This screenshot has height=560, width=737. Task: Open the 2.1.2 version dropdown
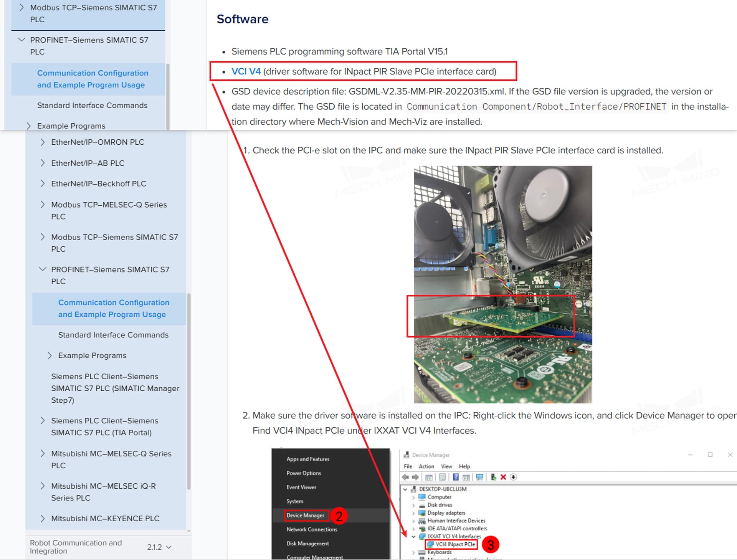(x=159, y=547)
